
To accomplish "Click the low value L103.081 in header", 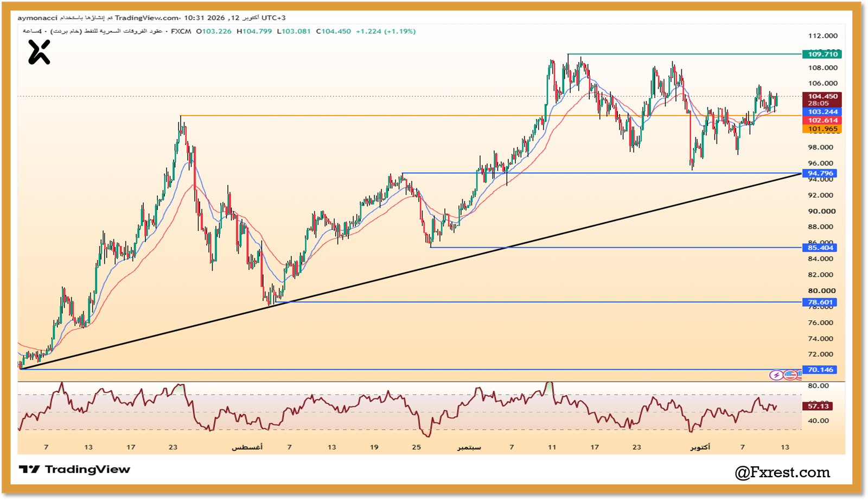I will (x=294, y=31).
